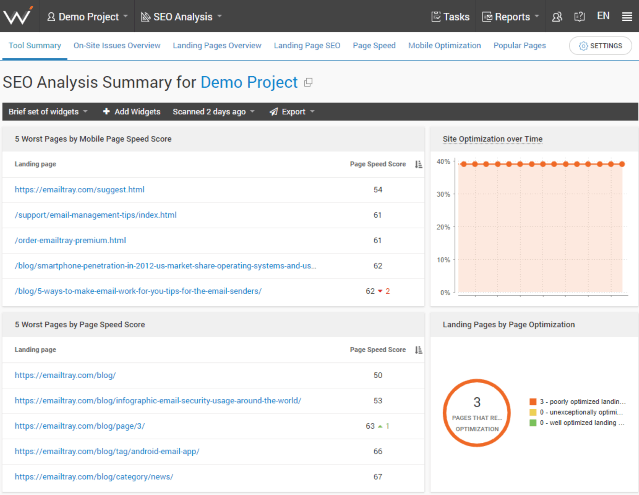This screenshot has width=639, height=495.
Task: Open the Demo Project dropdown
Action: 87,17
